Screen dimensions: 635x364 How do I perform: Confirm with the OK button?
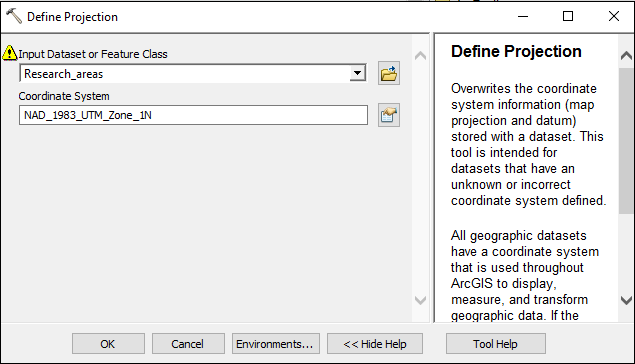tap(108, 344)
